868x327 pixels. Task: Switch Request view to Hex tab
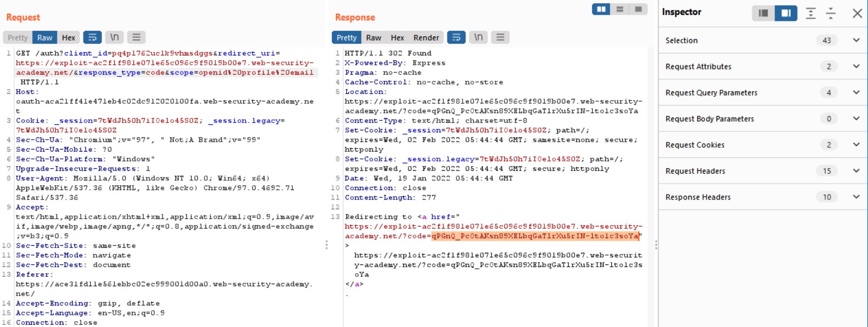pyautogui.click(x=69, y=37)
